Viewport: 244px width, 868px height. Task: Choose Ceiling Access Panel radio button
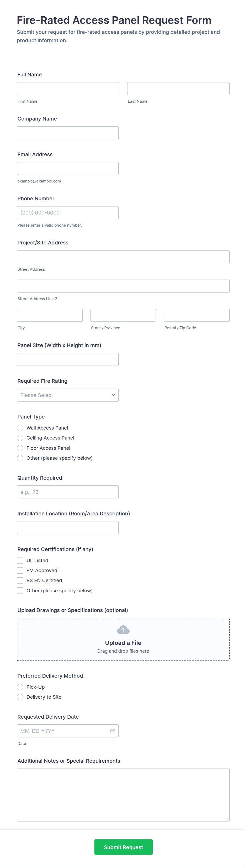pos(20,438)
